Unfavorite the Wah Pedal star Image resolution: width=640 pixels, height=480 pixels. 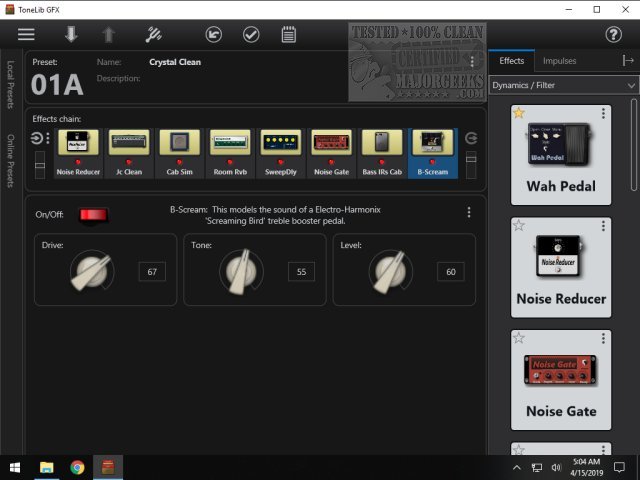click(519, 112)
